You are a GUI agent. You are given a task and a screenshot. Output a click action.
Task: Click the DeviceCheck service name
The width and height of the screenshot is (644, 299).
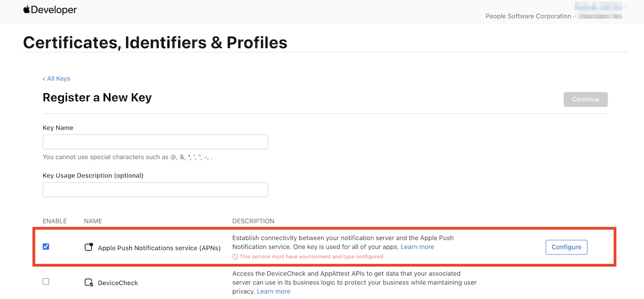pyautogui.click(x=118, y=283)
